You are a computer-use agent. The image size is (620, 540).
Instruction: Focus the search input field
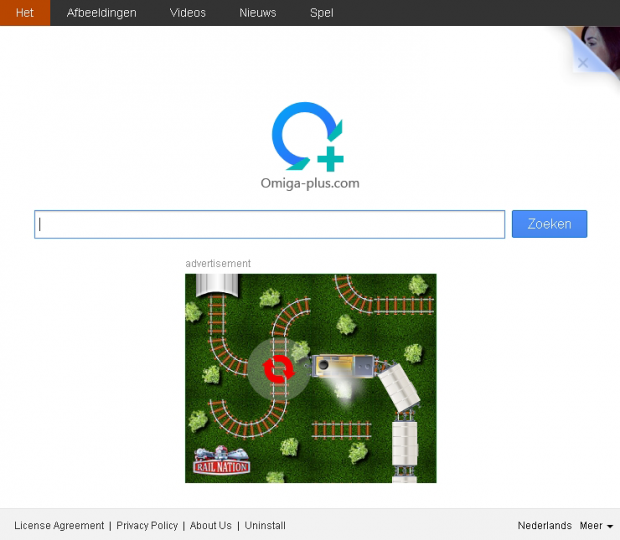pos(270,225)
